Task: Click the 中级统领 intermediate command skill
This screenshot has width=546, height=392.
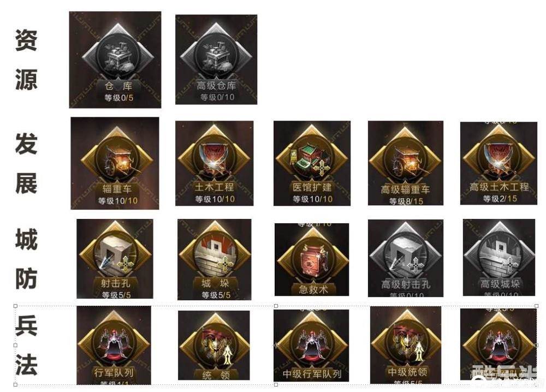Action: point(406,345)
